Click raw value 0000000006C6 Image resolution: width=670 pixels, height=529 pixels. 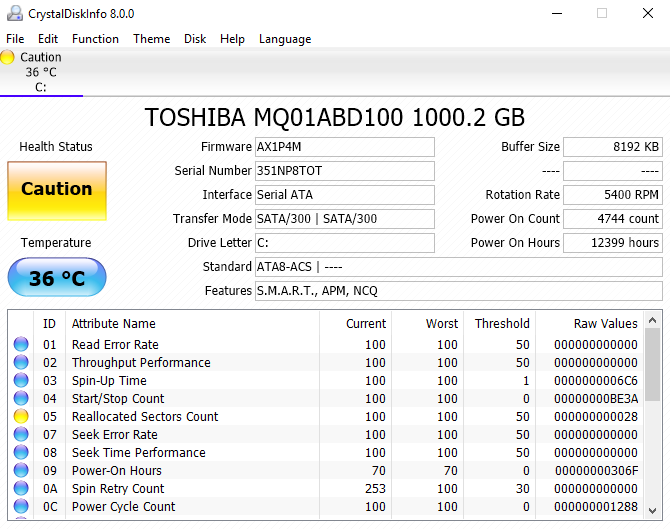coord(596,380)
